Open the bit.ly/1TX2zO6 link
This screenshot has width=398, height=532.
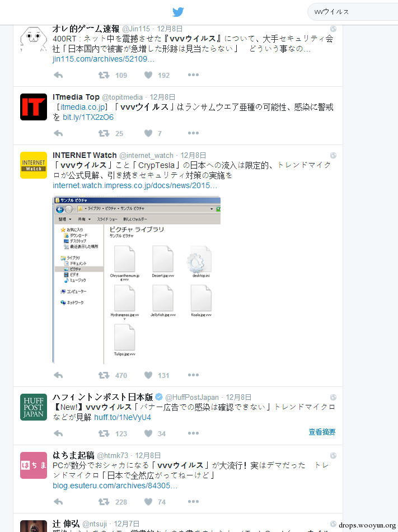tap(88, 118)
